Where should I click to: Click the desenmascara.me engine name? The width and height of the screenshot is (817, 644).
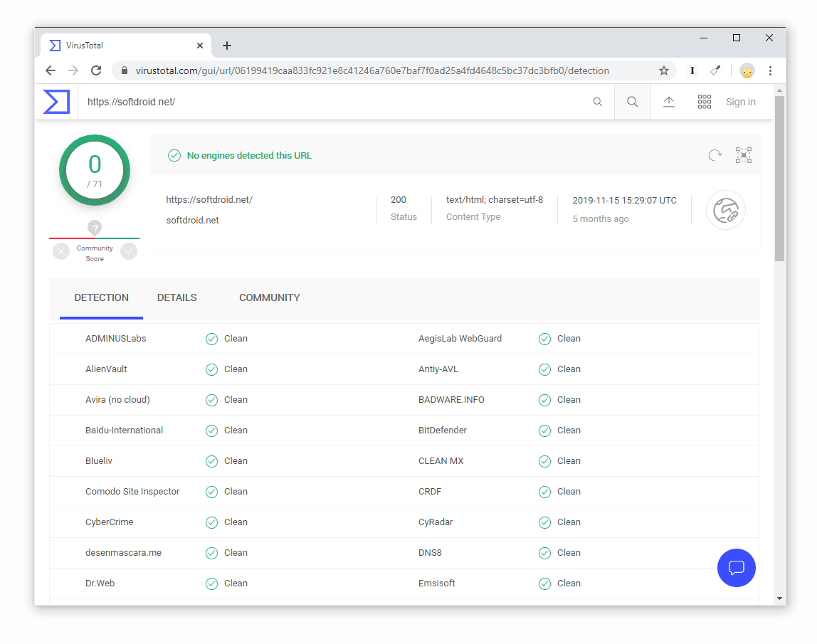tap(124, 553)
